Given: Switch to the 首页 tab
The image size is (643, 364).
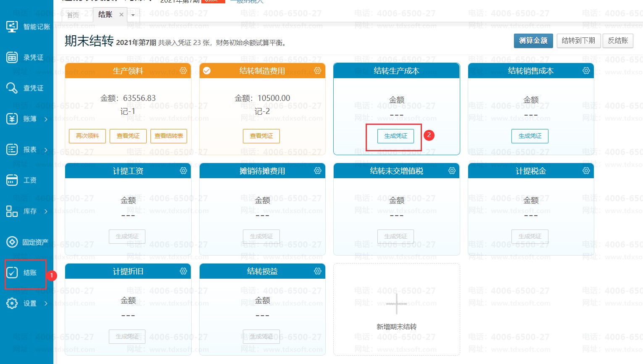Looking at the screenshot, I should pos(73,15).
